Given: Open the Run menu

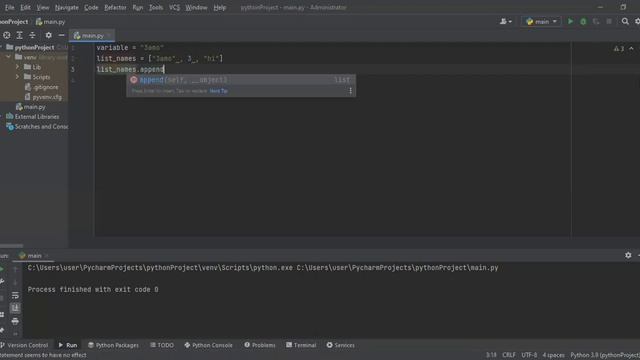Looking at the screenshot, I should pos(138,7).
